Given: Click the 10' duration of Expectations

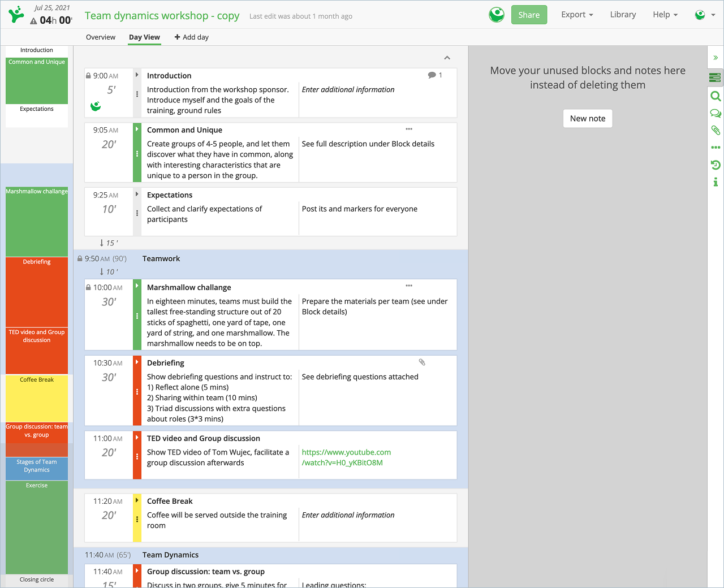Looking at the screenshot, I should click(x=109, y=209).
